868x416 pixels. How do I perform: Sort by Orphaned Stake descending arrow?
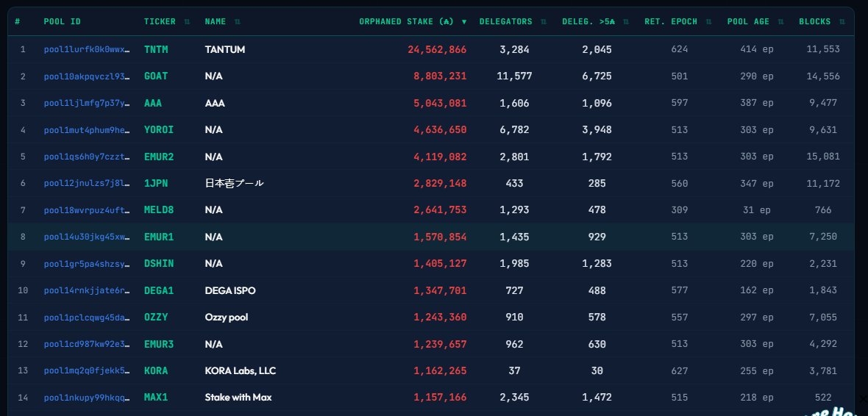[x=464, y=21]
